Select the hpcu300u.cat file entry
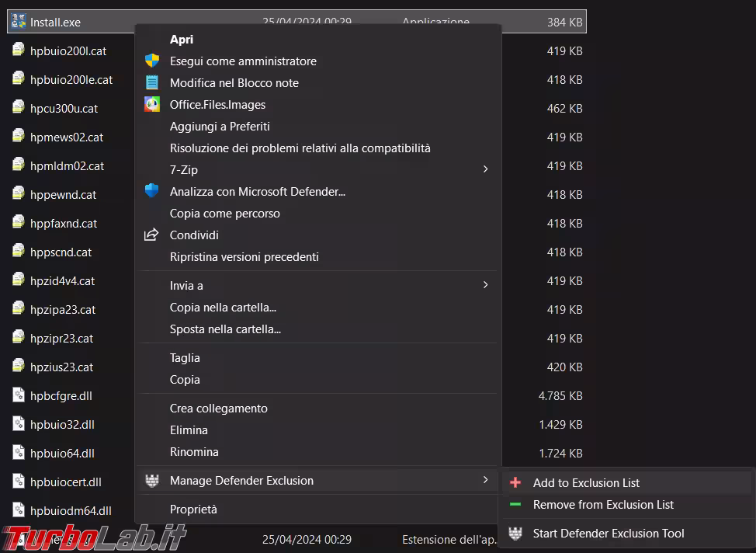The height and width of the screenshot is (553, 756). [x=64, y=109]
